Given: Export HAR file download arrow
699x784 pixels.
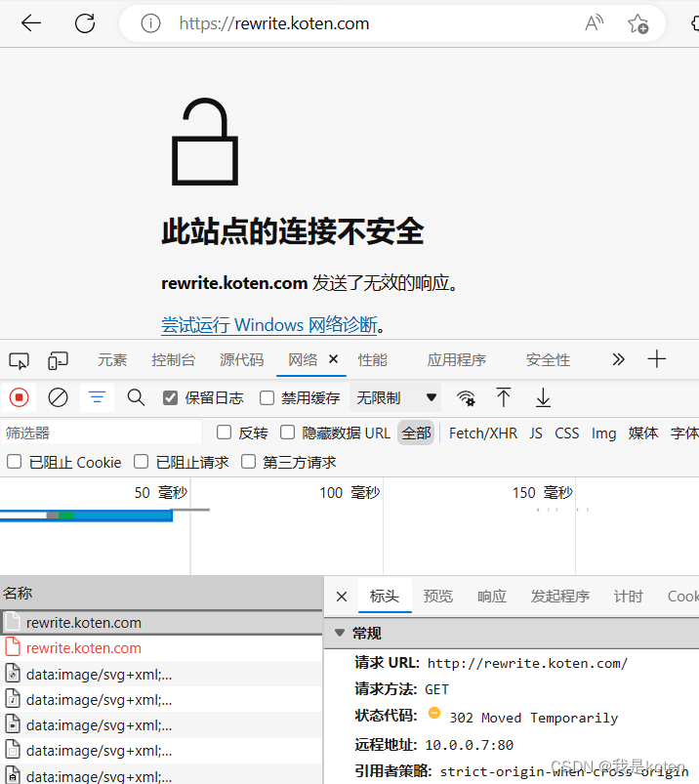Looking at the screenshot, I should 543,398.
